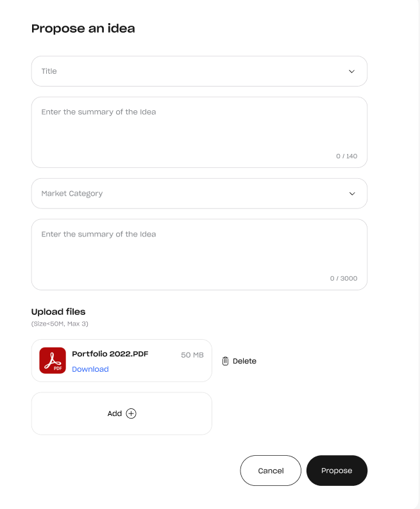
Task: Delete the uploaded portfolio file
Action: point(239,361)
